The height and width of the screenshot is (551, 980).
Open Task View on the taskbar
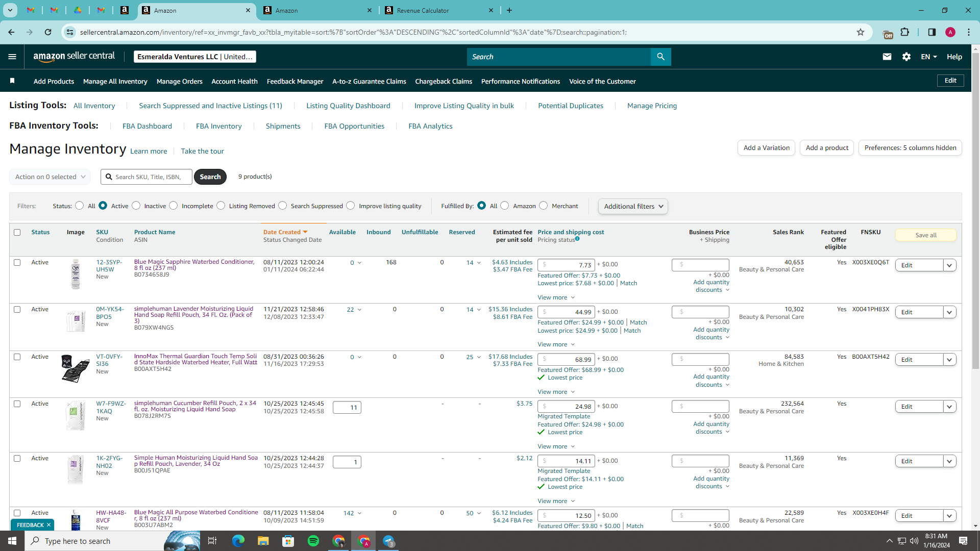tap(212, 541)
